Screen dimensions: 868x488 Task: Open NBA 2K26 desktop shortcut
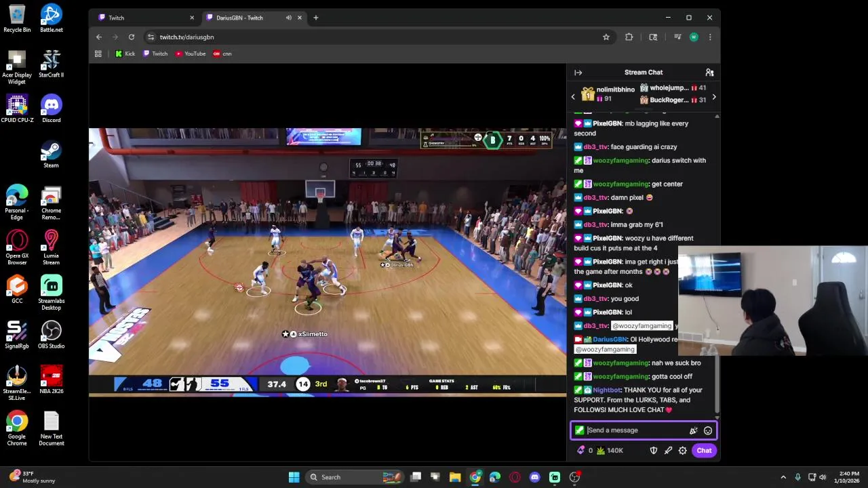coord(52,380)
